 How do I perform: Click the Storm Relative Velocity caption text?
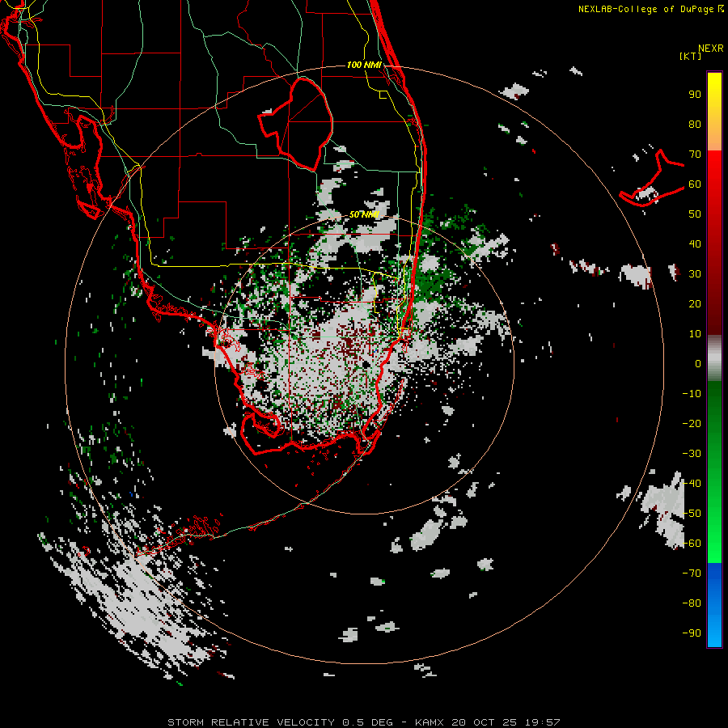(x=363, y=722)
